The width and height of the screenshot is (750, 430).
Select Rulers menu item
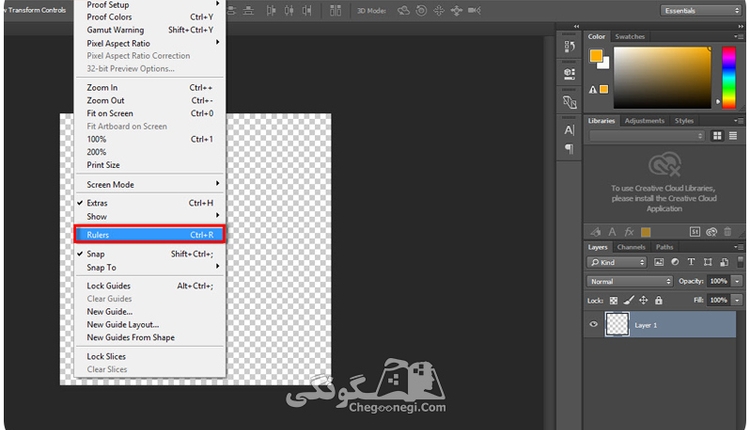(x=150, y=235)
